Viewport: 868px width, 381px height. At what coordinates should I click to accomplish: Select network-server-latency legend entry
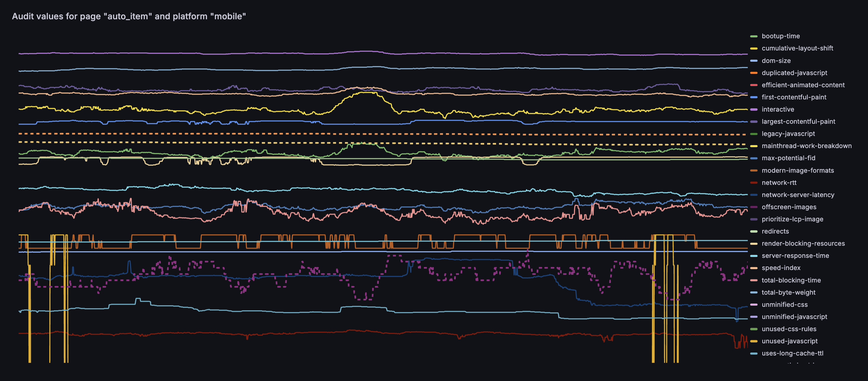coord(798,195)
